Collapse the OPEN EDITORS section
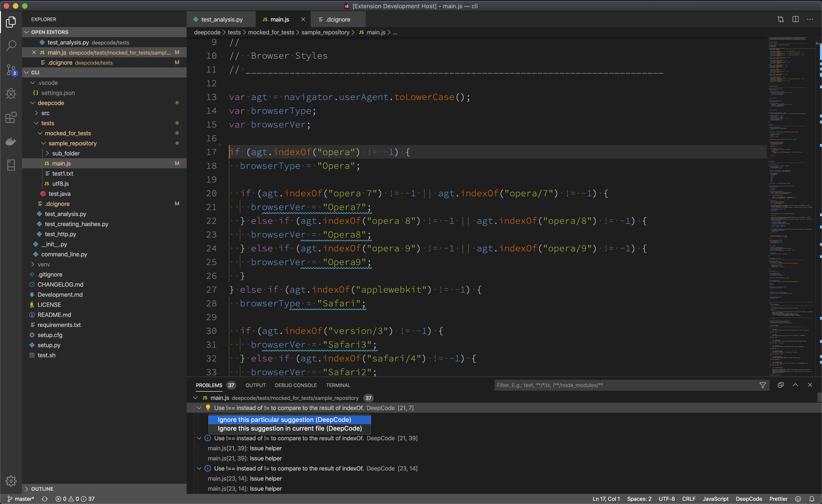Image resolution: width=822 pixels, height=504 pixels. pos(27,32)
